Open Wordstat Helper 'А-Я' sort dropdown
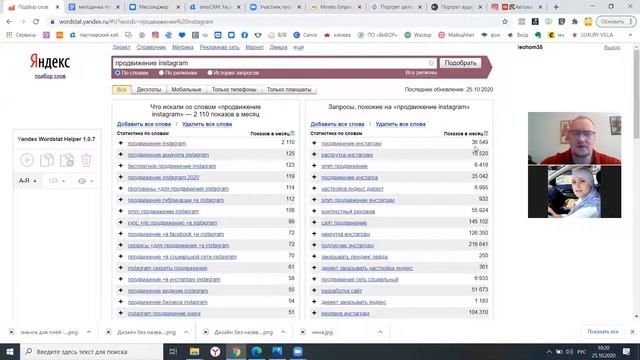The image size is (640, 360). 28,181
